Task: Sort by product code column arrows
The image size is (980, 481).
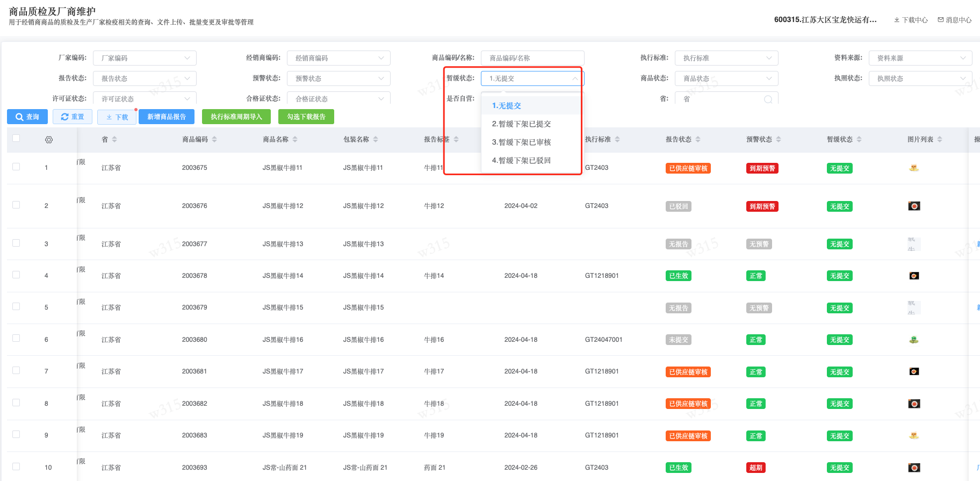Action: [214, 140]
